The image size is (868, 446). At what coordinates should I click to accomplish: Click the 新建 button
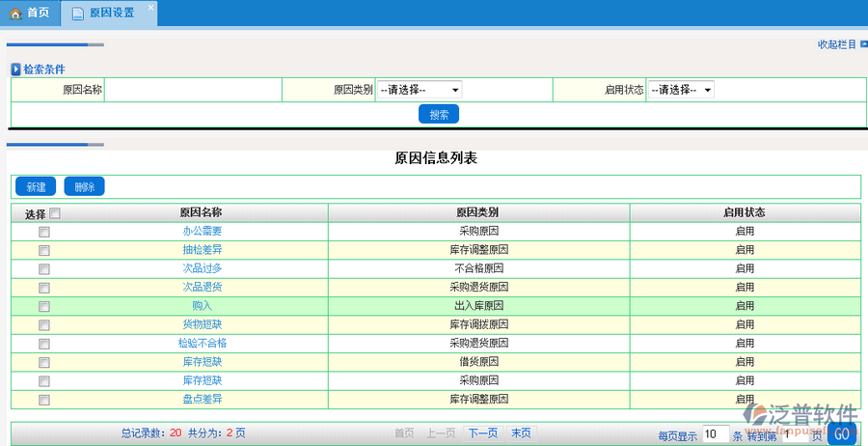36,187
